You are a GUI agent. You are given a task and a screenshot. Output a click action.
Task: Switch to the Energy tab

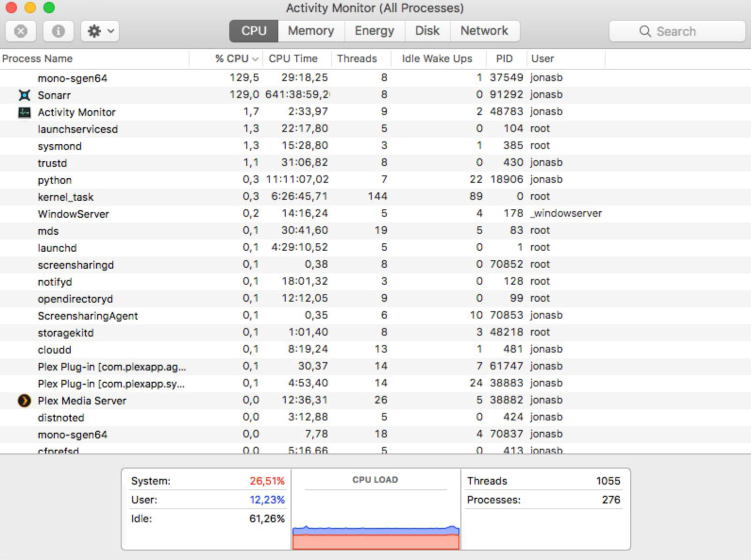click(375, 31)
